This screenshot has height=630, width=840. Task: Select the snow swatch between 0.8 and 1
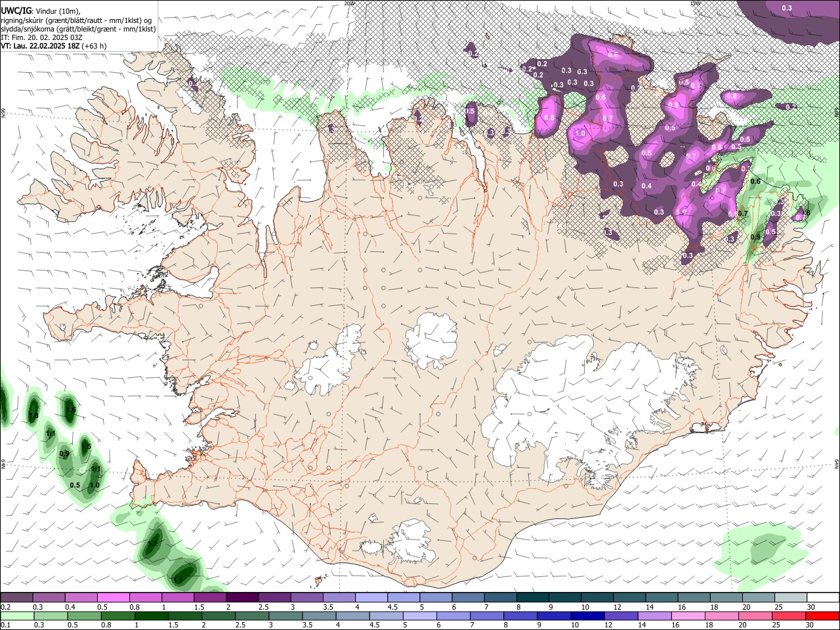(x=146, y=598)
